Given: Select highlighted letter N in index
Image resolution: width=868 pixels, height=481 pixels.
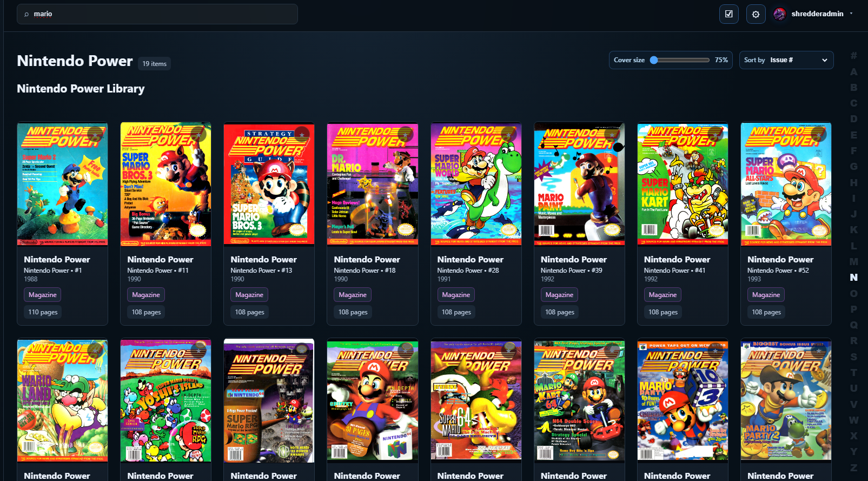Looking at the screenshot, I should 853,277.
